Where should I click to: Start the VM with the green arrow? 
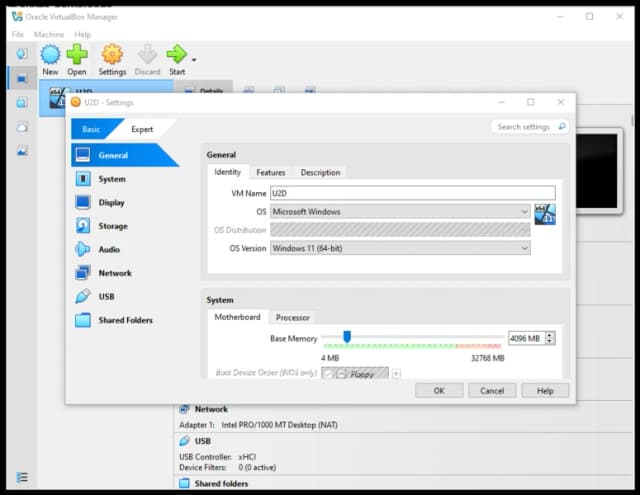click(176, 54)
